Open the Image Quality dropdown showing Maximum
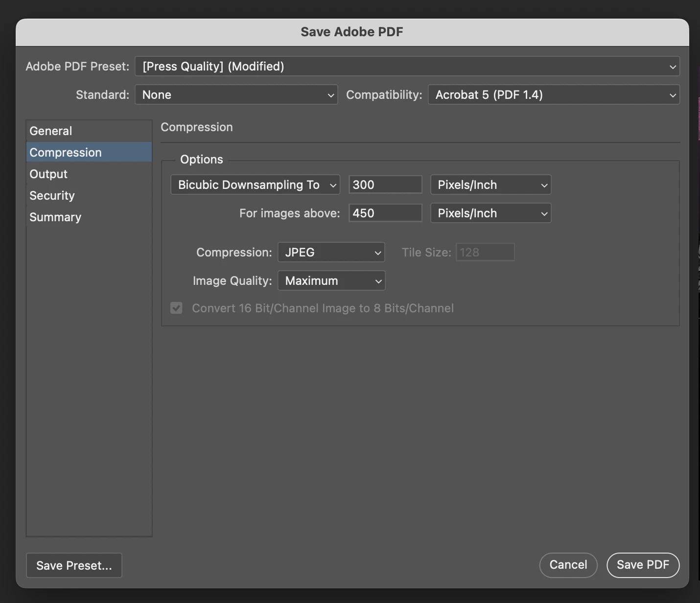 pos(331,280)
